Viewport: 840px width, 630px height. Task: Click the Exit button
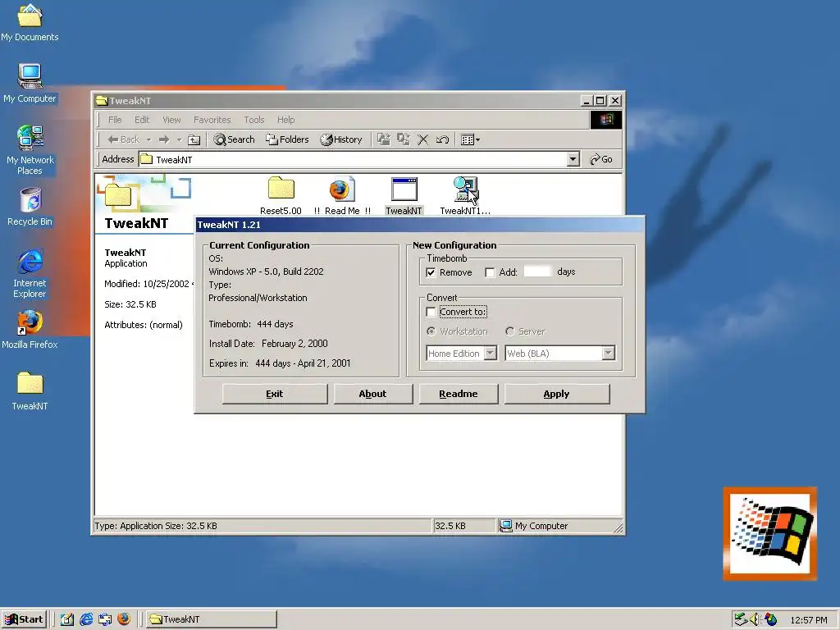click(x=274, y=394)
